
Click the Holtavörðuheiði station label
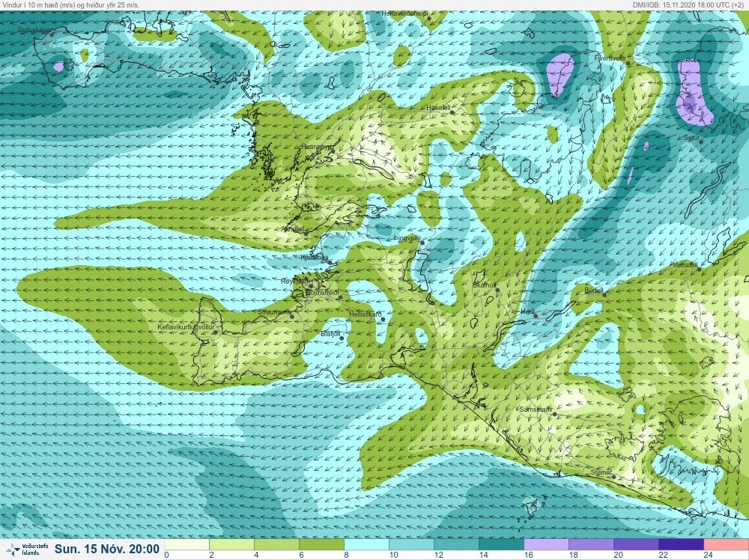tap(404, 13)
